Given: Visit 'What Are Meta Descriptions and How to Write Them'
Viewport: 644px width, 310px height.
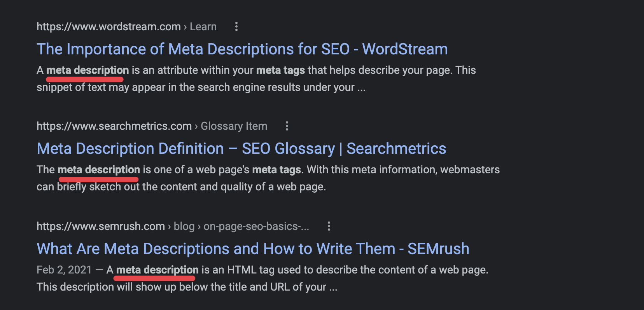Looking at the screenshot, I should coord(253,249).
